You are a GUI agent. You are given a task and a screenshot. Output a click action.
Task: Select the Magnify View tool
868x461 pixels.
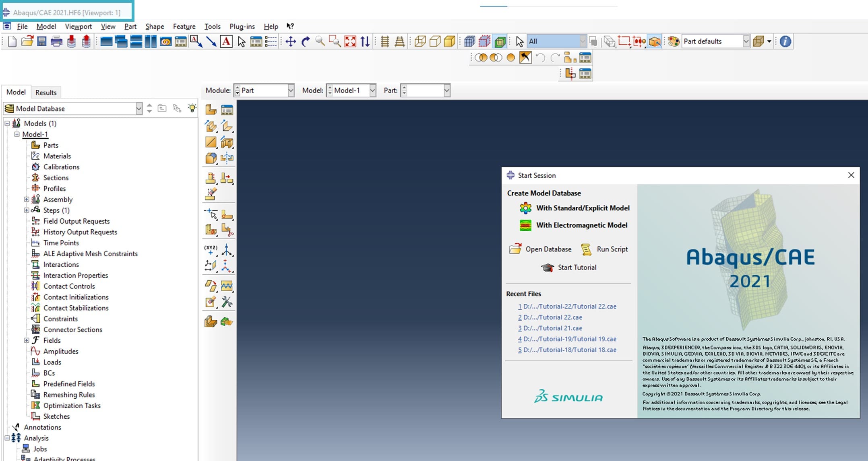(x=320, y=41)
